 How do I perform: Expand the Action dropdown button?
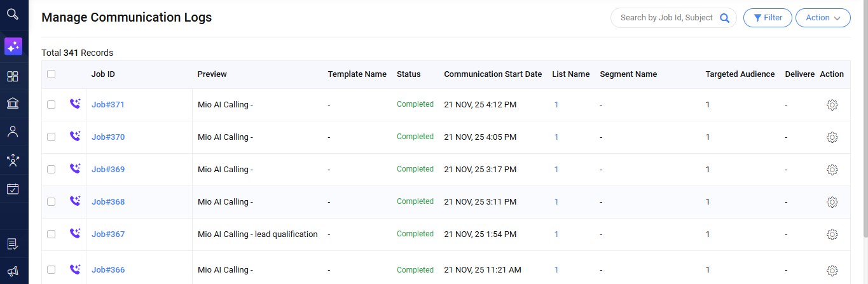pos(822,18)
